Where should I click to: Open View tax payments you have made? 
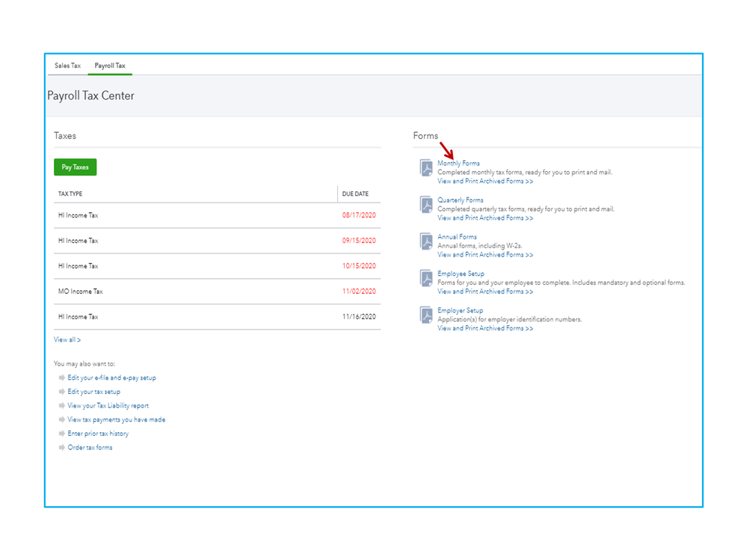pos(116,419)
